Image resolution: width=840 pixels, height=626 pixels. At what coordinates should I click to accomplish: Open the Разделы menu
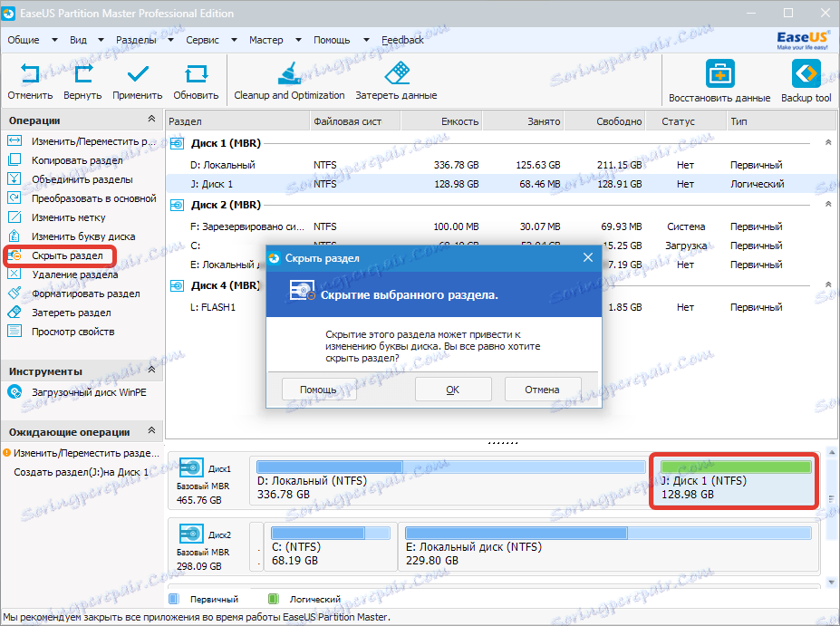[x=144, y=40]
